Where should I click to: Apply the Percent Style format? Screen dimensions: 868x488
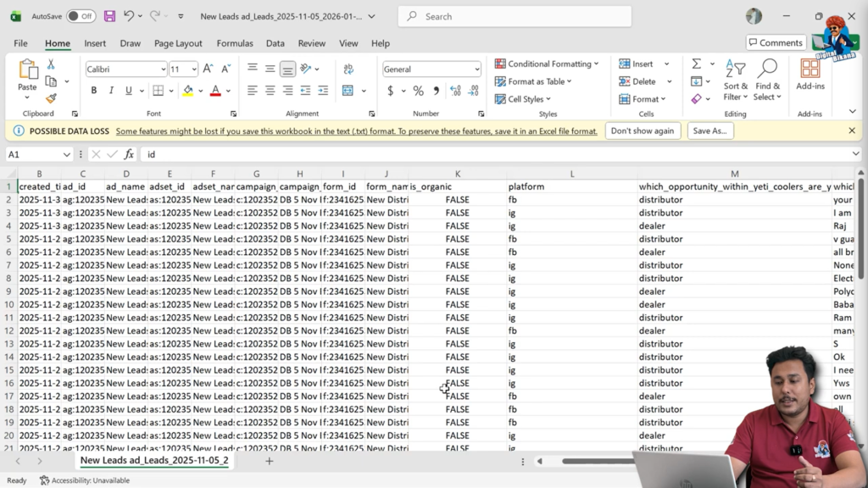(418, 91)
